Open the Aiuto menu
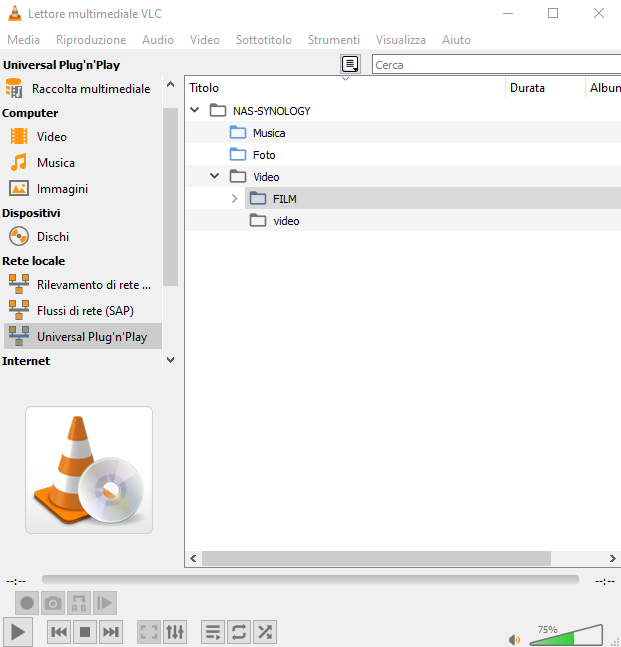 tap(456, 40)
